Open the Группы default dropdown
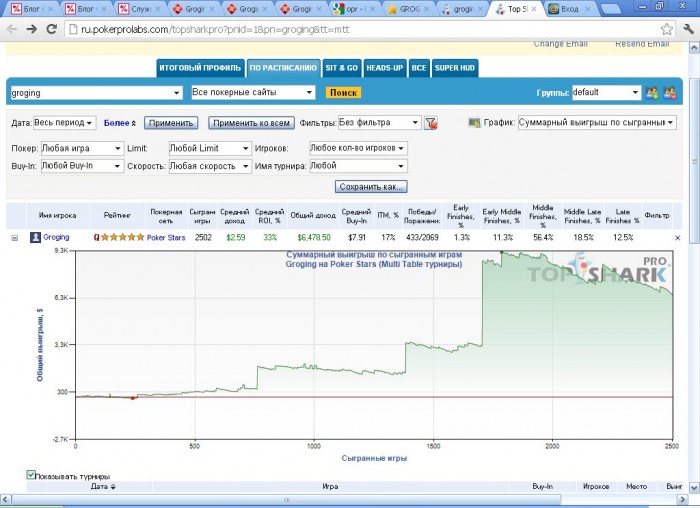The image size is (700, 508). (607, 92)
